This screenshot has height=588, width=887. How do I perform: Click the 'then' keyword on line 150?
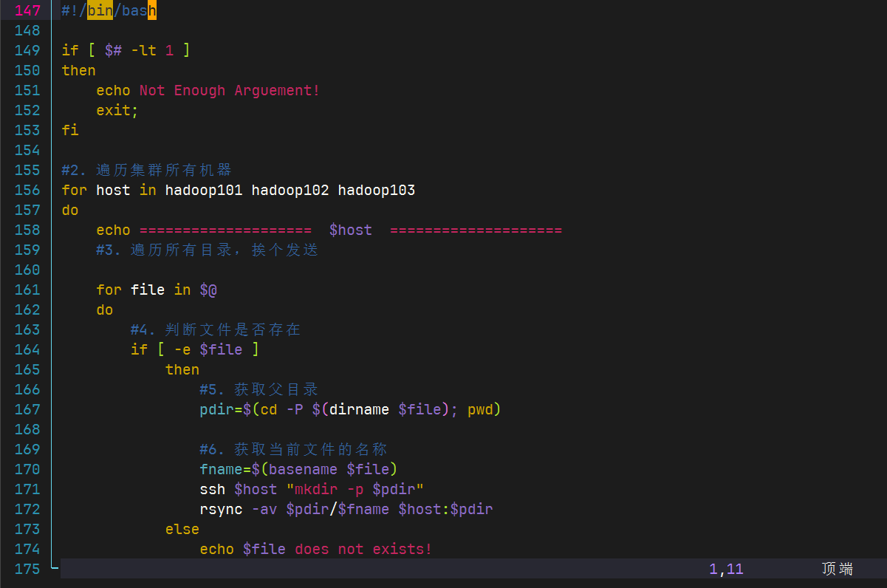(79, 70)
